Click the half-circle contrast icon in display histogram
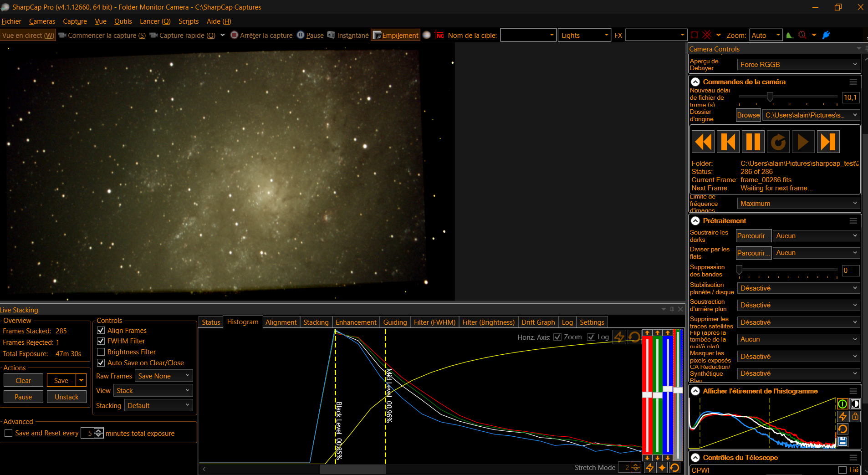Screen dimensions: 868x475 855,403
